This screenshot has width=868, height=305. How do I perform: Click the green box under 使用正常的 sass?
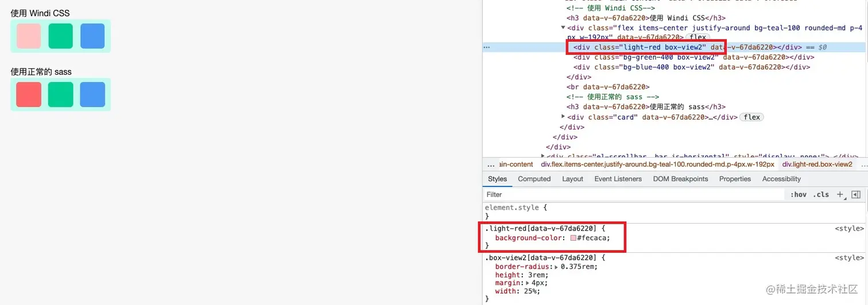(x=61, y=94)
